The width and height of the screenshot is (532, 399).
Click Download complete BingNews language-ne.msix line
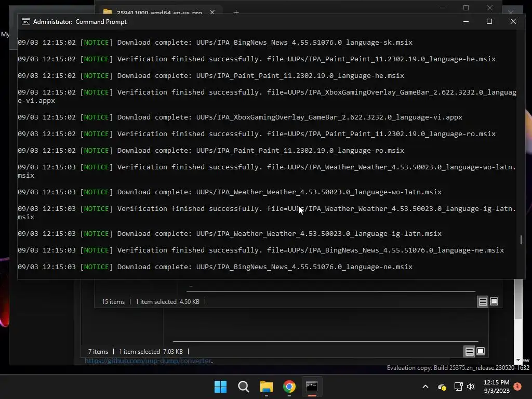pyautogui.click(x=215, y=267)
